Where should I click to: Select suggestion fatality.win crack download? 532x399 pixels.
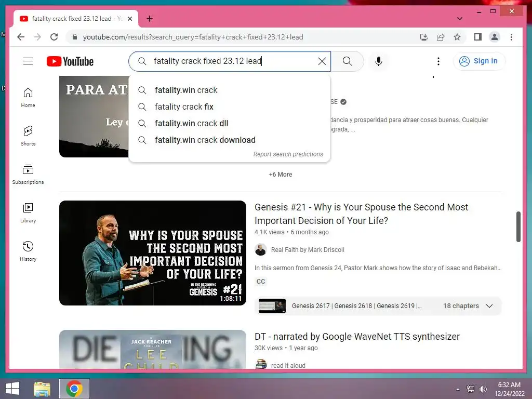click(229, 140)
